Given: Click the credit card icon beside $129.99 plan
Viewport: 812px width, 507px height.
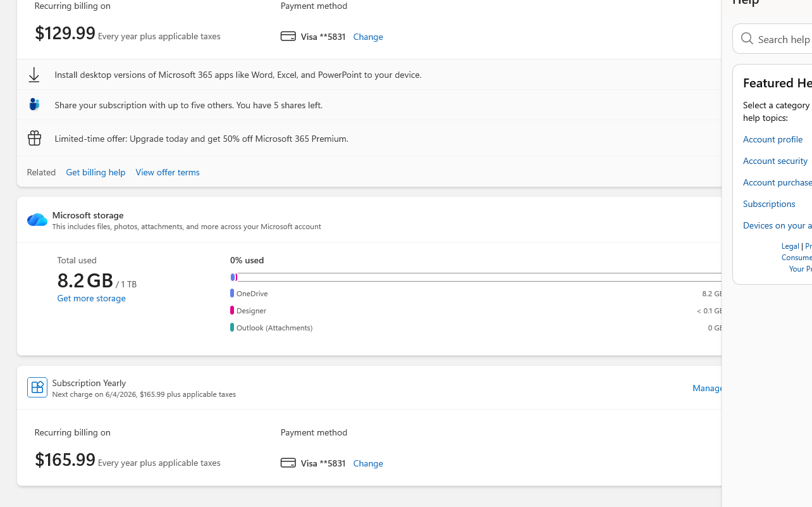Looking at the screenshot, I should 288,36.
